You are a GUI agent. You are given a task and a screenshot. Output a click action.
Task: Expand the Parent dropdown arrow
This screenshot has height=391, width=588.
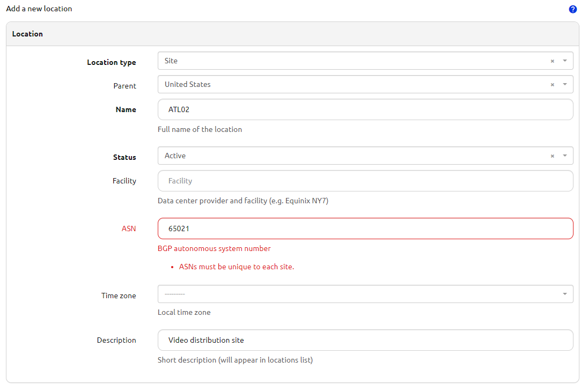pos(564,85)
